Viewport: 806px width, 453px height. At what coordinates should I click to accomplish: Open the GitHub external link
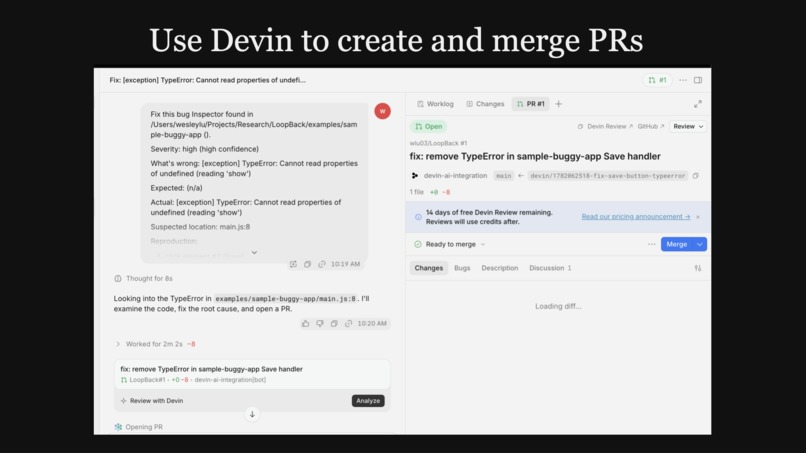pyautogui.click(x=651, y=126)
